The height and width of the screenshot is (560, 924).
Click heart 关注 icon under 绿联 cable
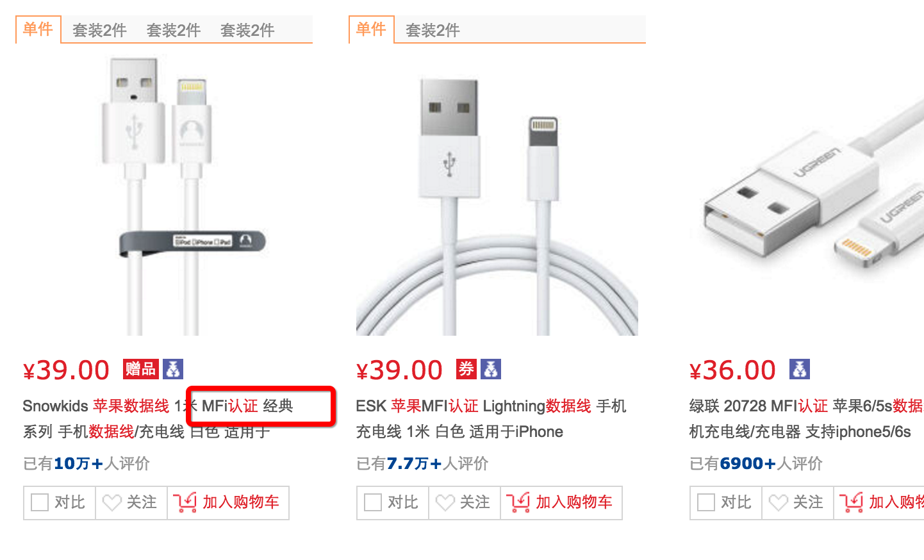(779, 502)
